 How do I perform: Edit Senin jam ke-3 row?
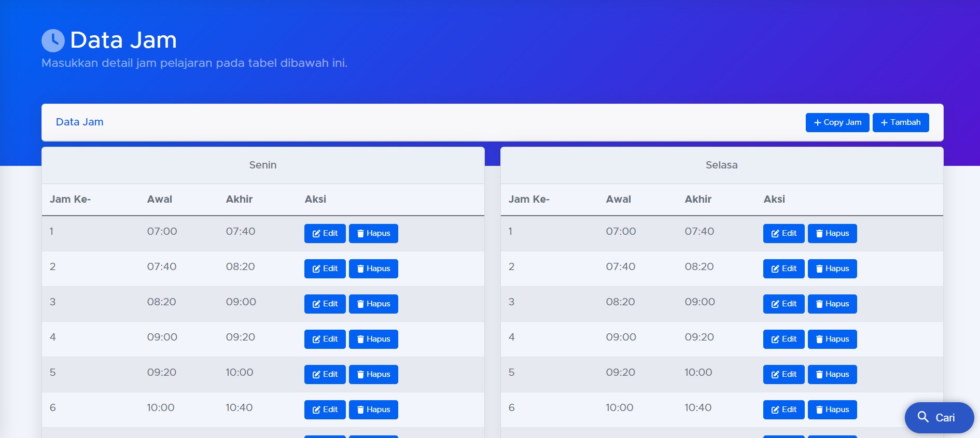[325, 304]
